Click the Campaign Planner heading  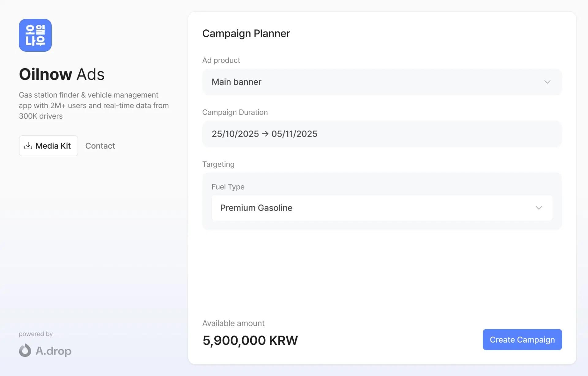coord(246,33)
